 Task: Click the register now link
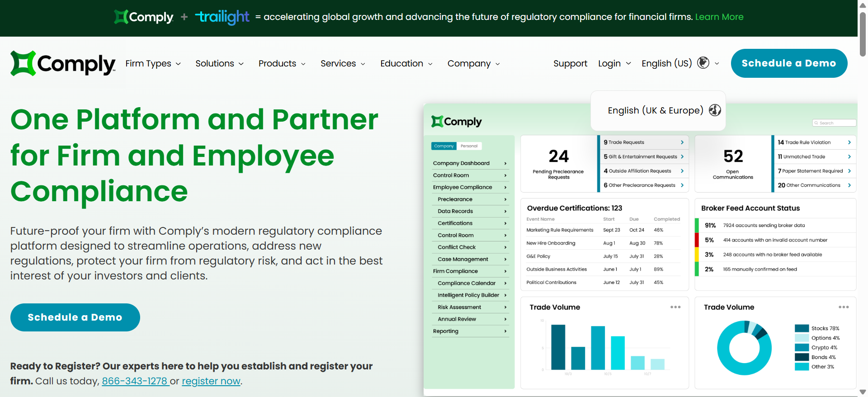point(211,381)
